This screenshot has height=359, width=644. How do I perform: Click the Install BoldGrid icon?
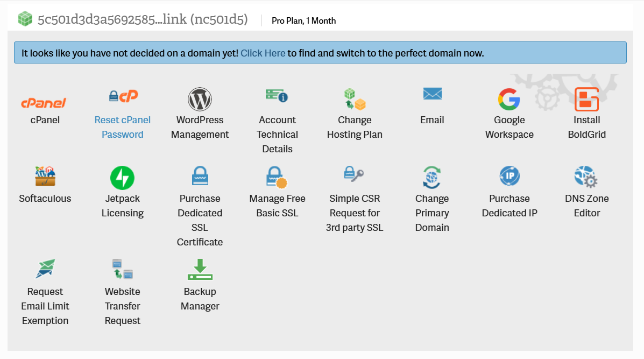[586, 100]
